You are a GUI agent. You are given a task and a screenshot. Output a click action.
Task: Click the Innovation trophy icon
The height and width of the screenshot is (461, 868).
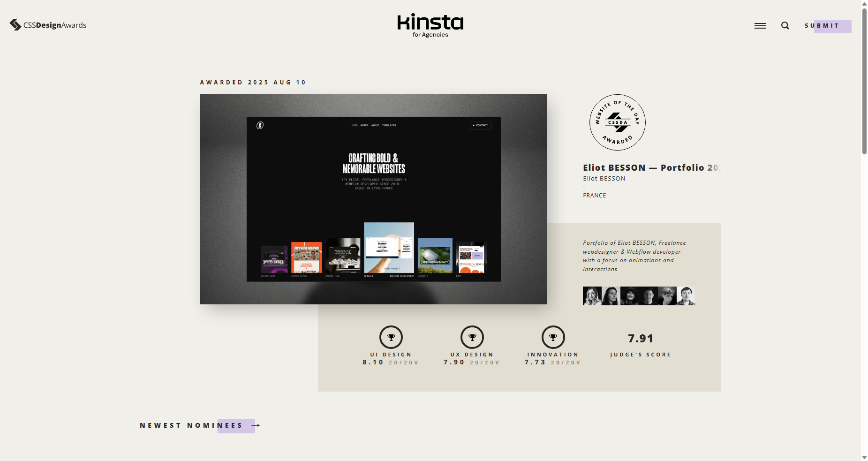(x=553, y=337)
